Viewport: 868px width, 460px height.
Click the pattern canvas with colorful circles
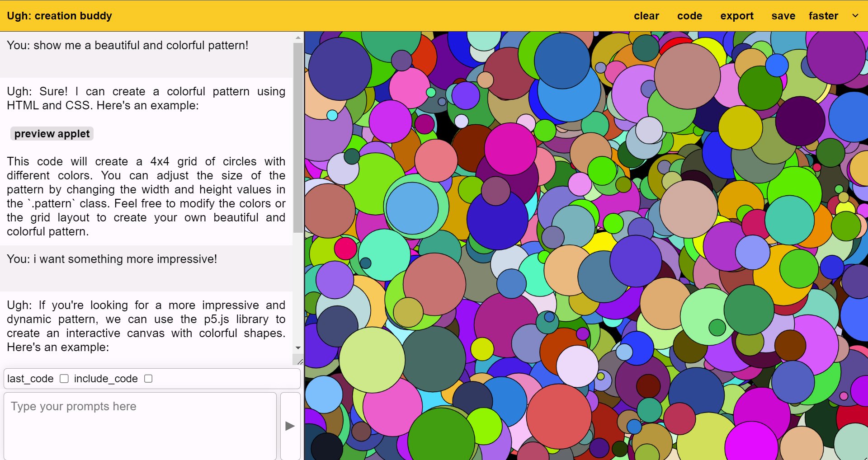point(586,246)
